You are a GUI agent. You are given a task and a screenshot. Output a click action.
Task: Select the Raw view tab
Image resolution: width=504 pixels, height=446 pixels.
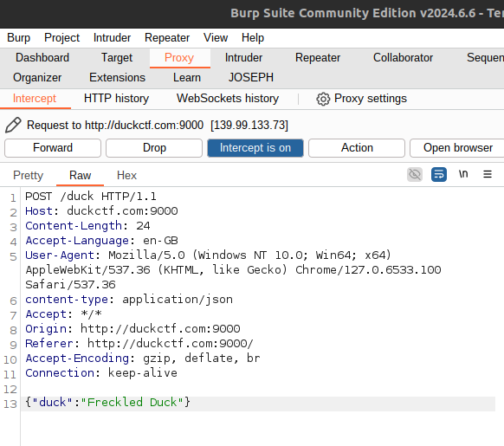point(80,176)
